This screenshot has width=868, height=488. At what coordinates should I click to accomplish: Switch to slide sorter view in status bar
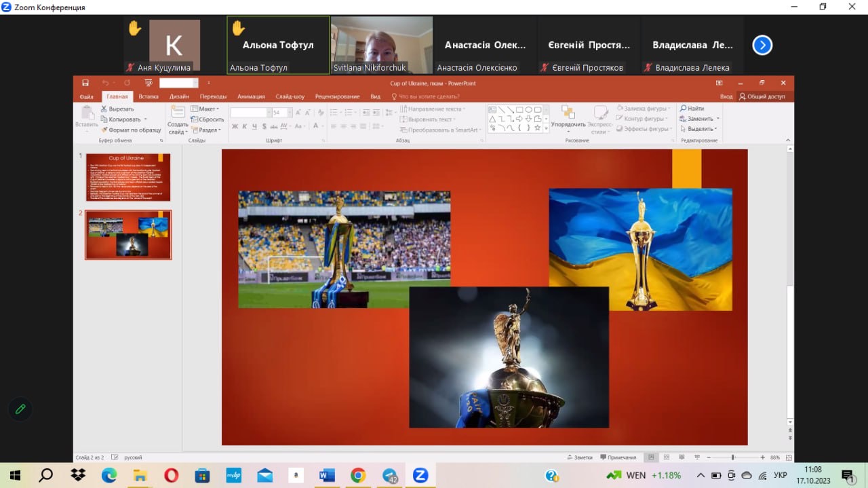coord(667,457)
